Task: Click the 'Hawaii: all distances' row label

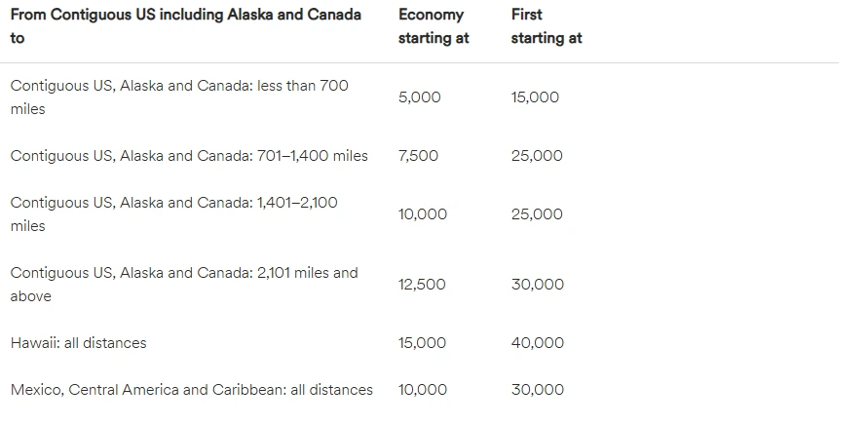Action: click(78, 343)
